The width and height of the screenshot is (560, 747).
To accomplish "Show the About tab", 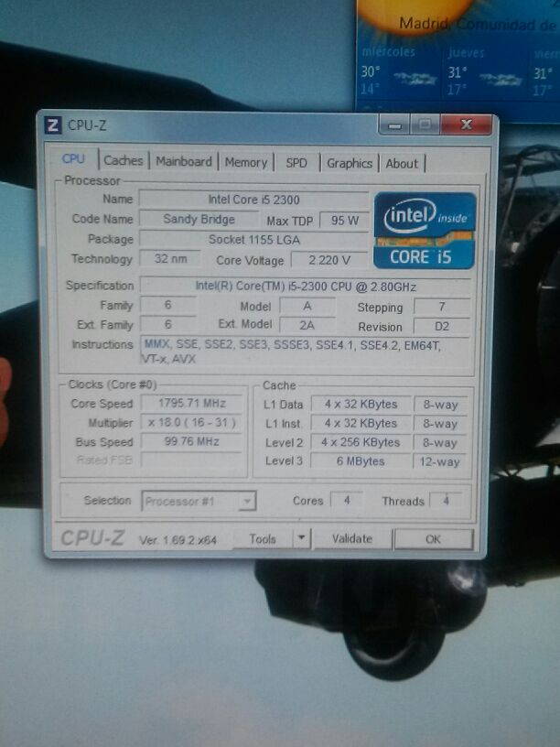I will point(402,164).
